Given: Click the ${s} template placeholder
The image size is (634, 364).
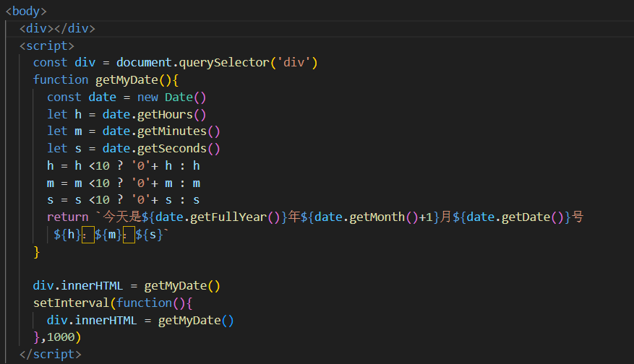Looking at the screenshot, I should point(150,235).
